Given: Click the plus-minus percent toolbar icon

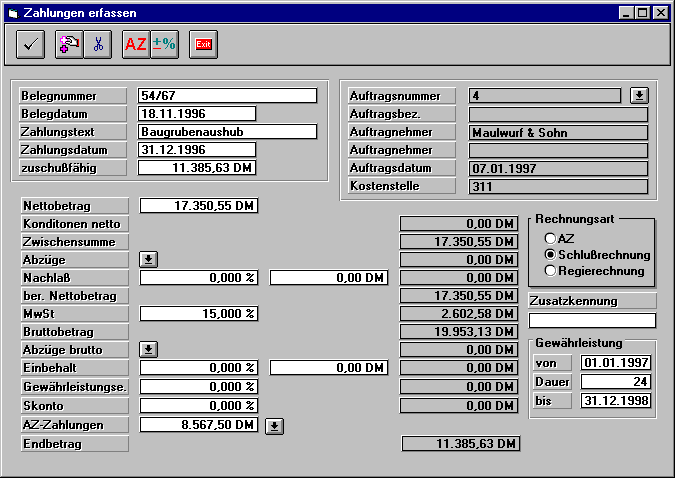Looking at the screenshot, I should tap(164, 44).
